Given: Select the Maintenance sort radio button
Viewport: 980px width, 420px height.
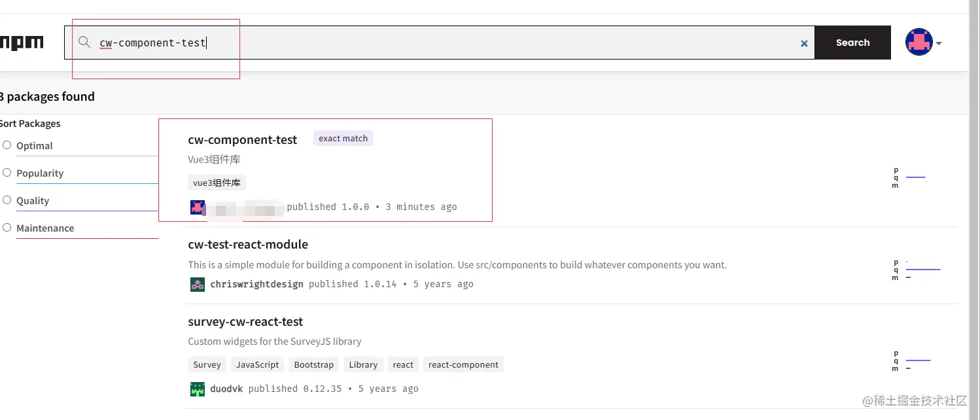Looking at the screenshot, I should tap(7, 228).
